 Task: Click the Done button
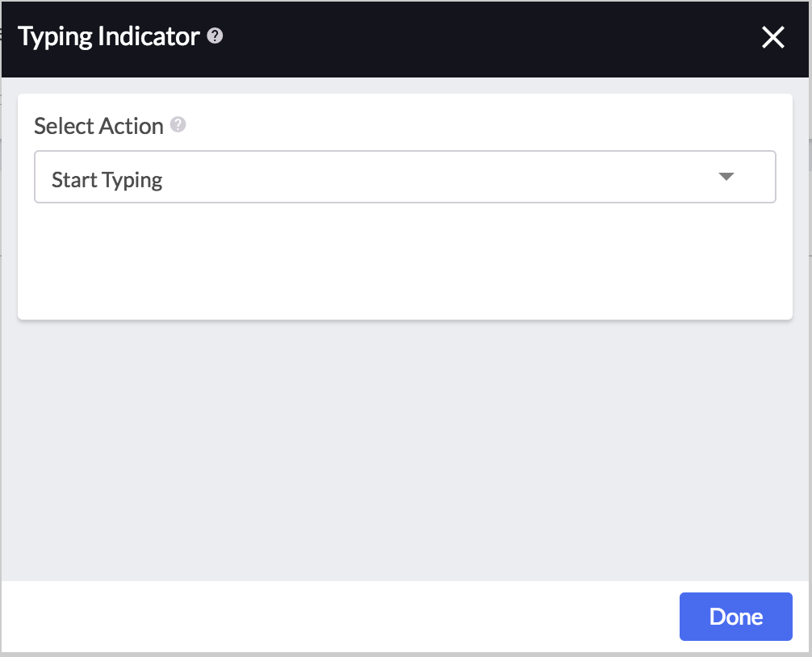pyautogui.click(x=736, y=617)
